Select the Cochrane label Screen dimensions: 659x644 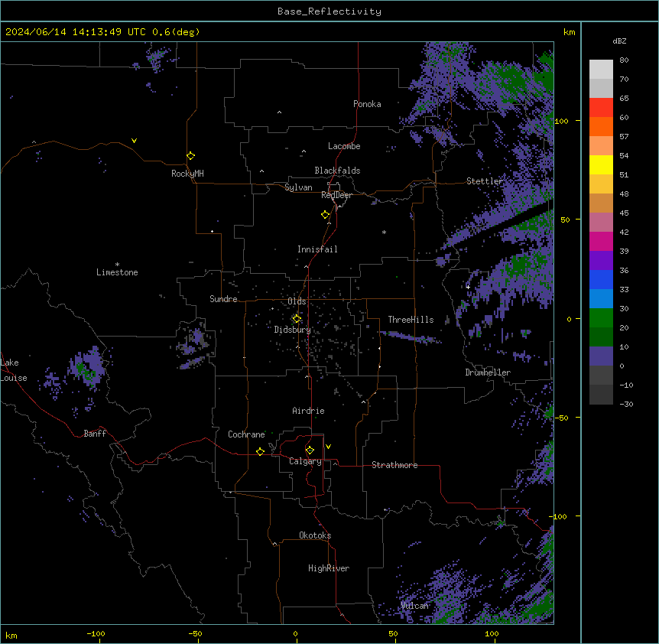246,434
